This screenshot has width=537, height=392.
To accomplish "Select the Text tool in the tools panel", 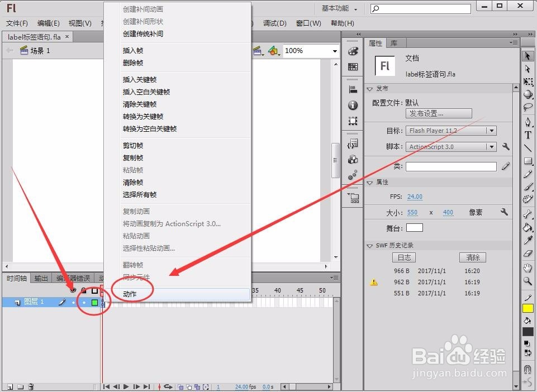I will (528, 135).
